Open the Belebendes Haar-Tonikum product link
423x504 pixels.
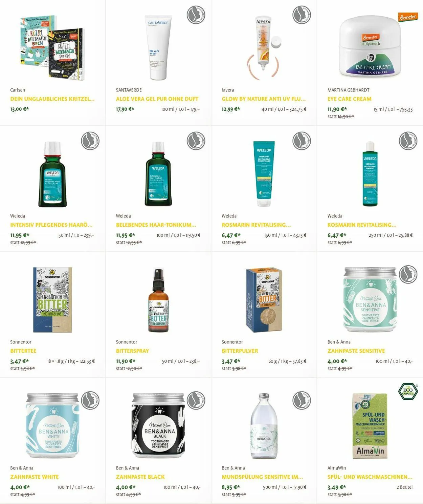click(x=156, y=225)
